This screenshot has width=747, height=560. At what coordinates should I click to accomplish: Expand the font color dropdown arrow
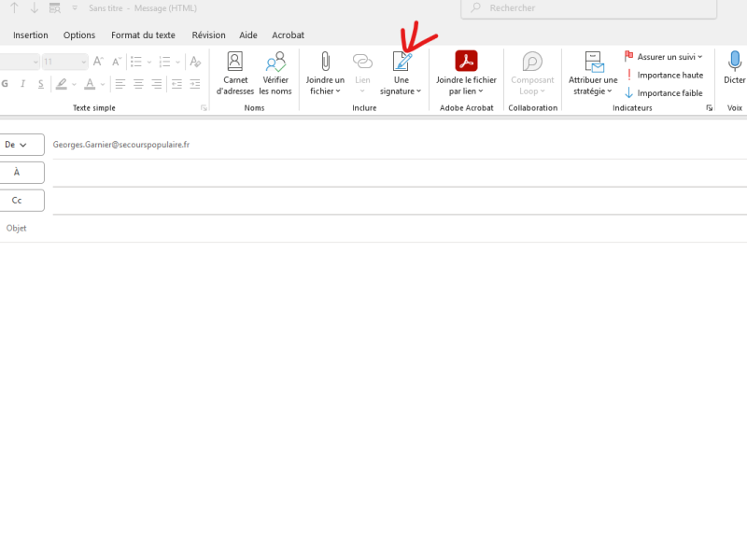(x=103, y=85)
